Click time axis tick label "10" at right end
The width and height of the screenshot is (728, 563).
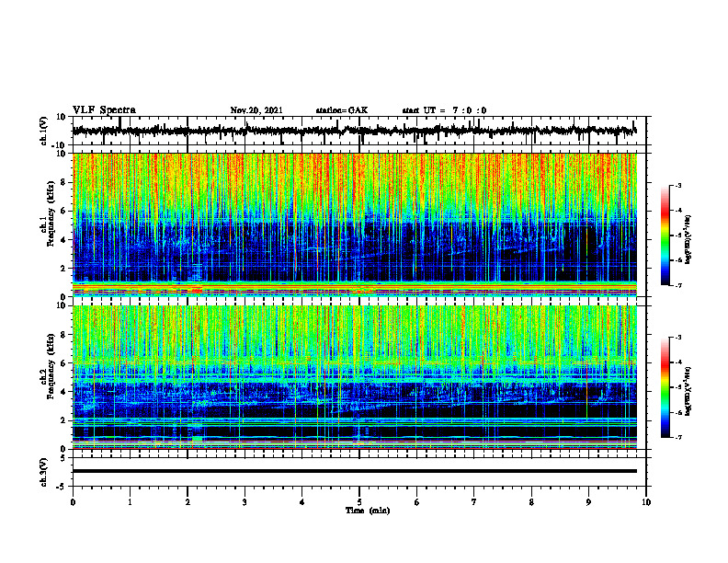point(646,502)
